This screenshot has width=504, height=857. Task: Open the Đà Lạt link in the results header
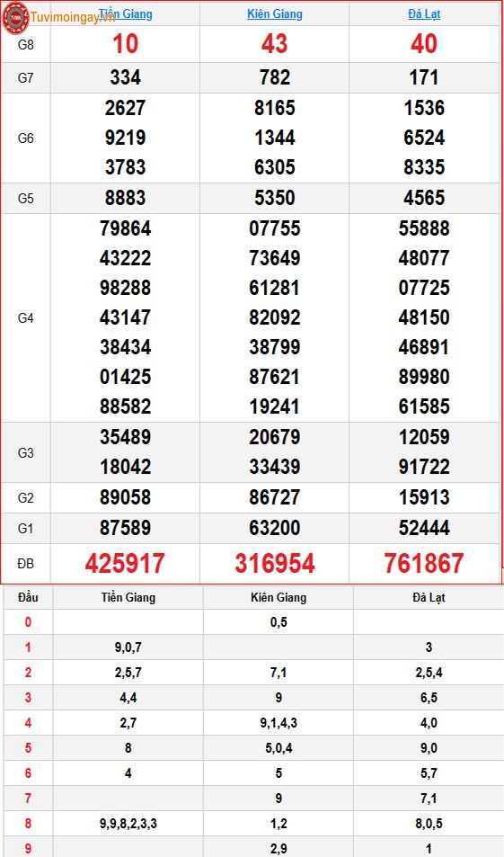(424, 13)
